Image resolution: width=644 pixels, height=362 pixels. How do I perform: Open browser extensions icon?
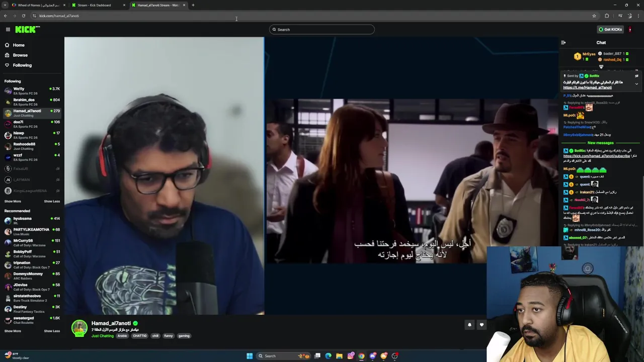[607, 16]
